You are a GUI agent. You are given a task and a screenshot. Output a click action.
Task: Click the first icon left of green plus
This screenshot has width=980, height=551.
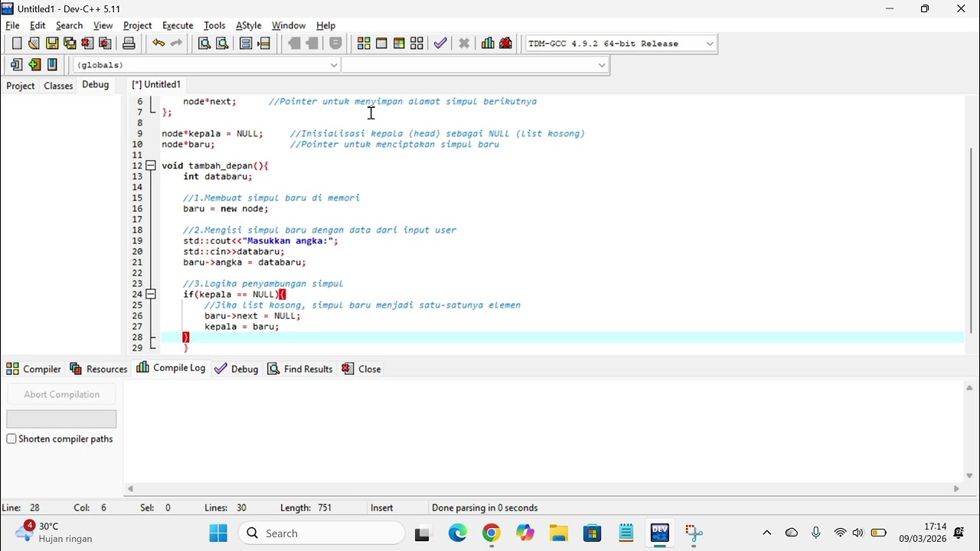[x=16, y=65]
